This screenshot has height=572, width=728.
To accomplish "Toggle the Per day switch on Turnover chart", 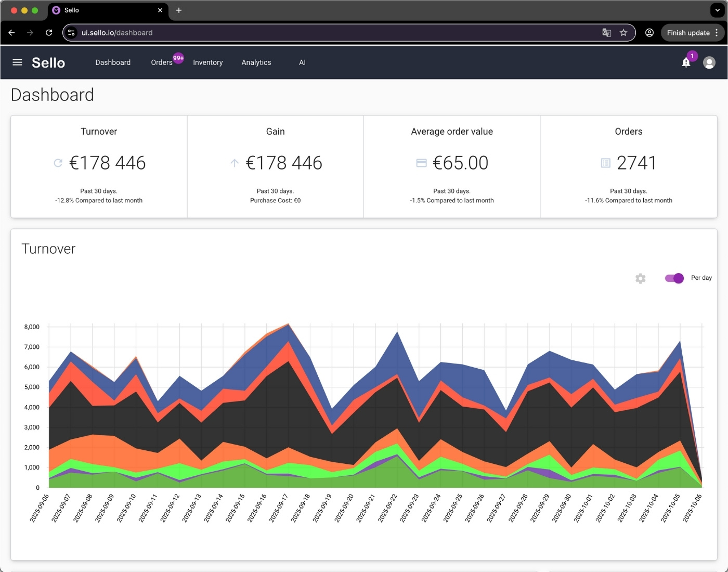I will coord(673,278).
